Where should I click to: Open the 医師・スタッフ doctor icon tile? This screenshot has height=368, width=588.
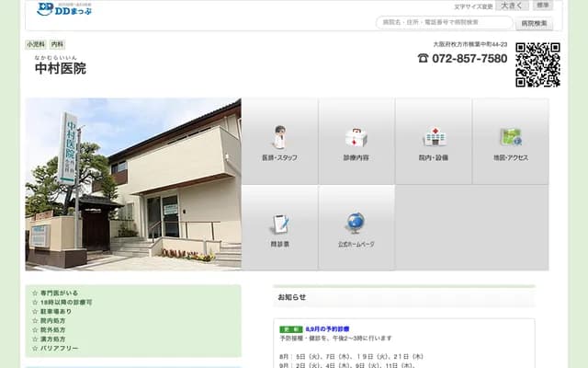279,141
